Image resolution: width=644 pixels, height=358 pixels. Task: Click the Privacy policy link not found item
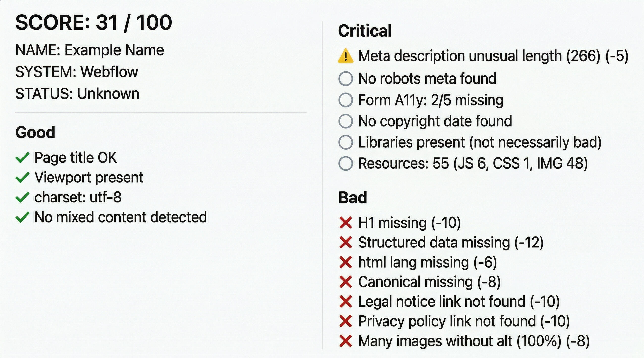pyautogui.click(x=455, y=321)
